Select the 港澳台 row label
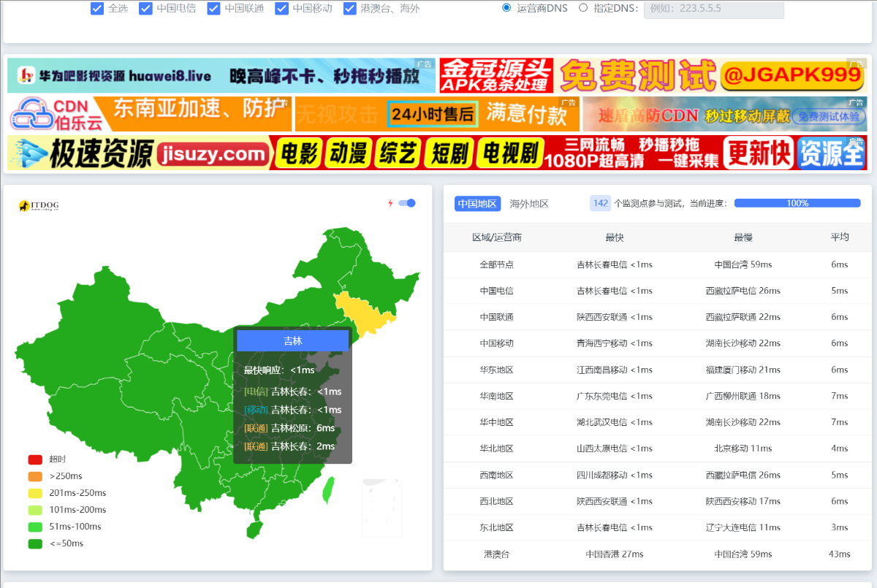The height and width of the screenshot is (588, 877). pyautogui.click(x=497, y=554)
